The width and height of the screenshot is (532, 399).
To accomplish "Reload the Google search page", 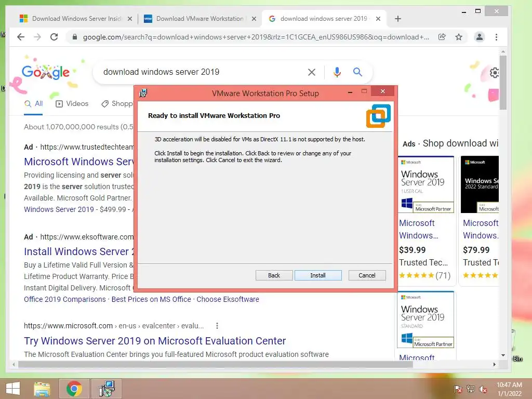I will click(54, 37).
